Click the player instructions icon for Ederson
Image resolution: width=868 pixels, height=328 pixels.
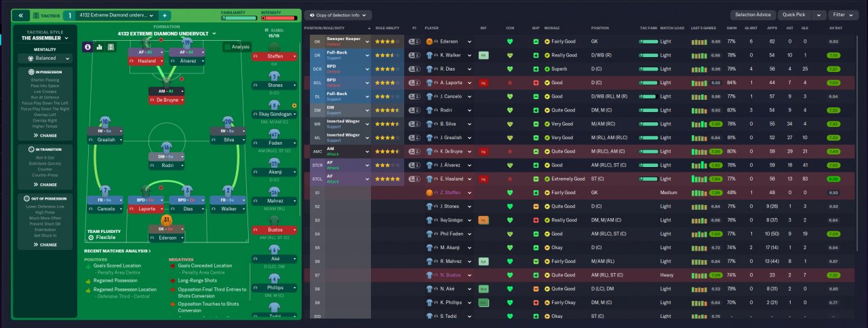click(x=414, y=41)
